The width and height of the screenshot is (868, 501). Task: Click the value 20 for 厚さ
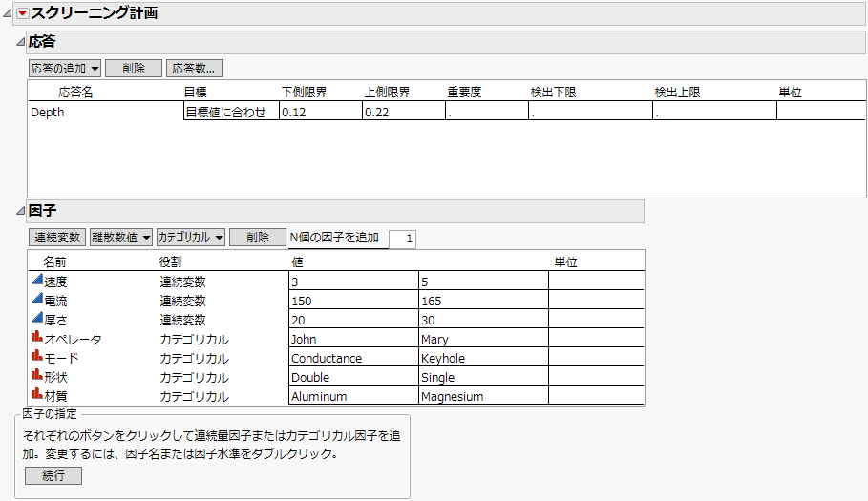pos(353,319)
